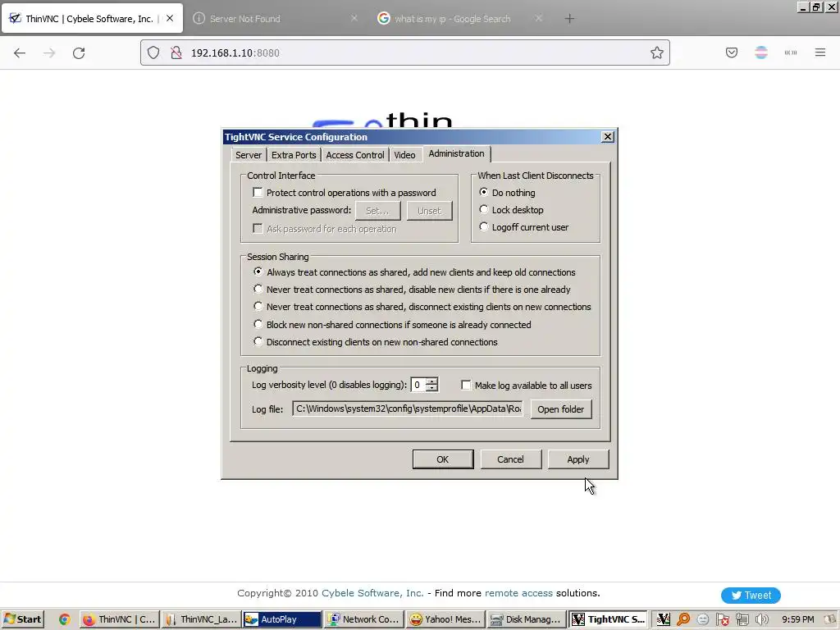
Task: Confirm settings with the OK button
Action: point(442,459)
